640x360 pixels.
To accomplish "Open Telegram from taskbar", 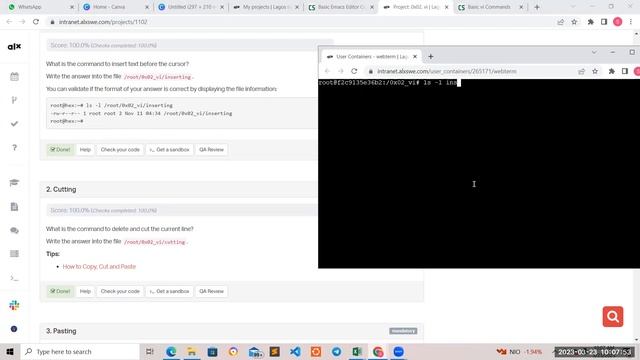I will pyautogui.click(x=336, y=351).
